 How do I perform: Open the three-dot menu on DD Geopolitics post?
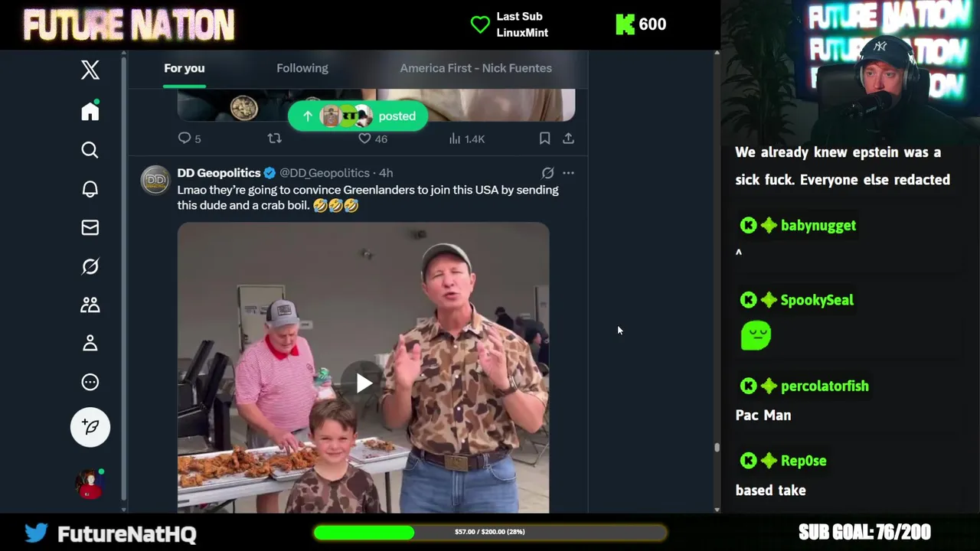coord(568,173)
